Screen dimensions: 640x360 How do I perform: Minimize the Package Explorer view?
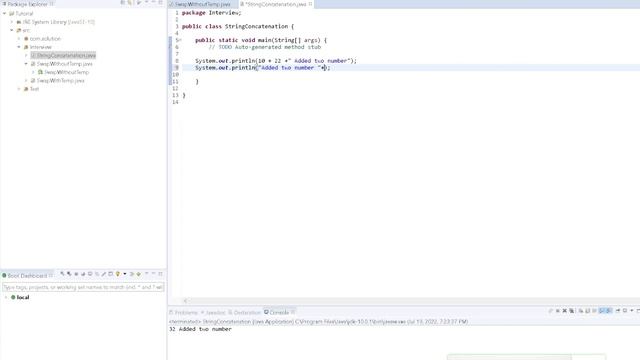point(153,3)
